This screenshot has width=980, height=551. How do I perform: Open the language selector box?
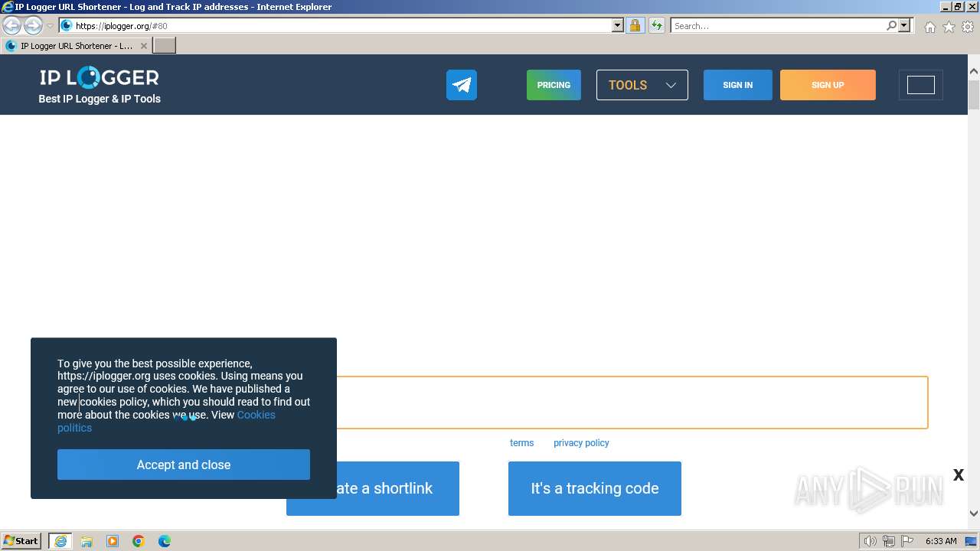pyautogui.click(x=921, y=85)
